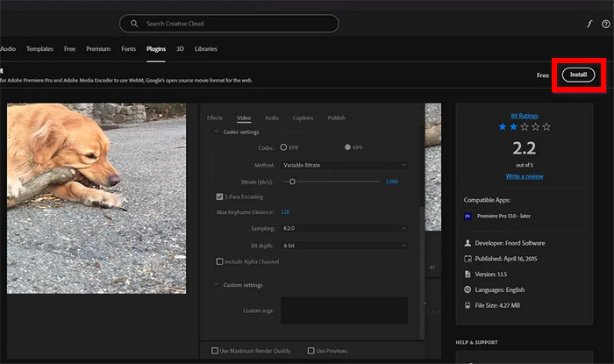This screenshot has height=364, width=614.
Task: Click the search magnifier icon
Action: click(134, 24)
